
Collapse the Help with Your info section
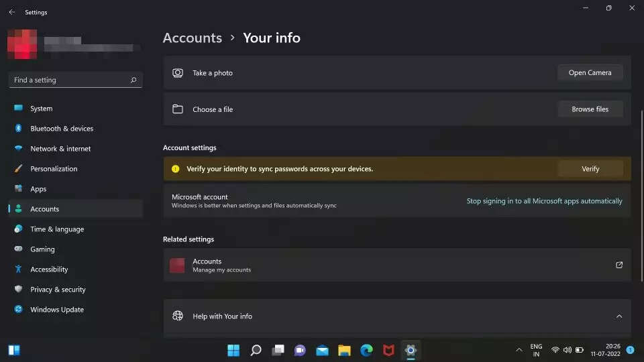[619, 316]
